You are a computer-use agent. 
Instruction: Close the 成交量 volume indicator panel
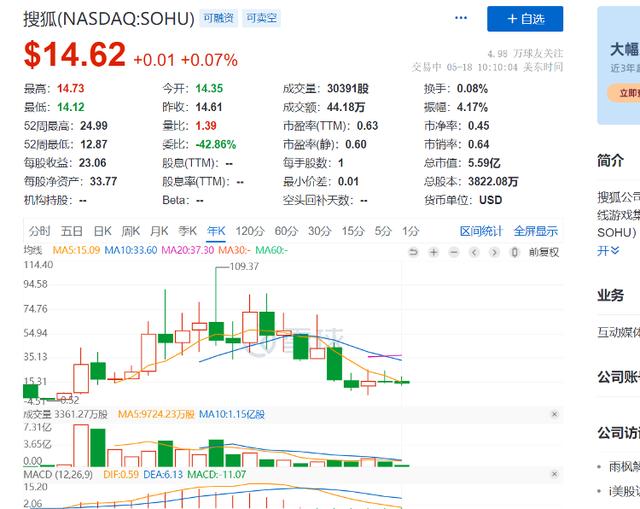point(555,413)
